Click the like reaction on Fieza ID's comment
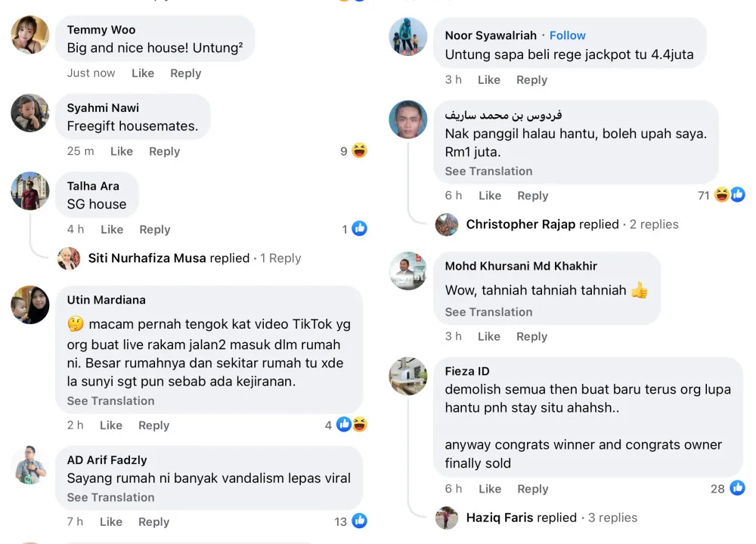Screen dimensions: 756x544 (x=738, y=488)
